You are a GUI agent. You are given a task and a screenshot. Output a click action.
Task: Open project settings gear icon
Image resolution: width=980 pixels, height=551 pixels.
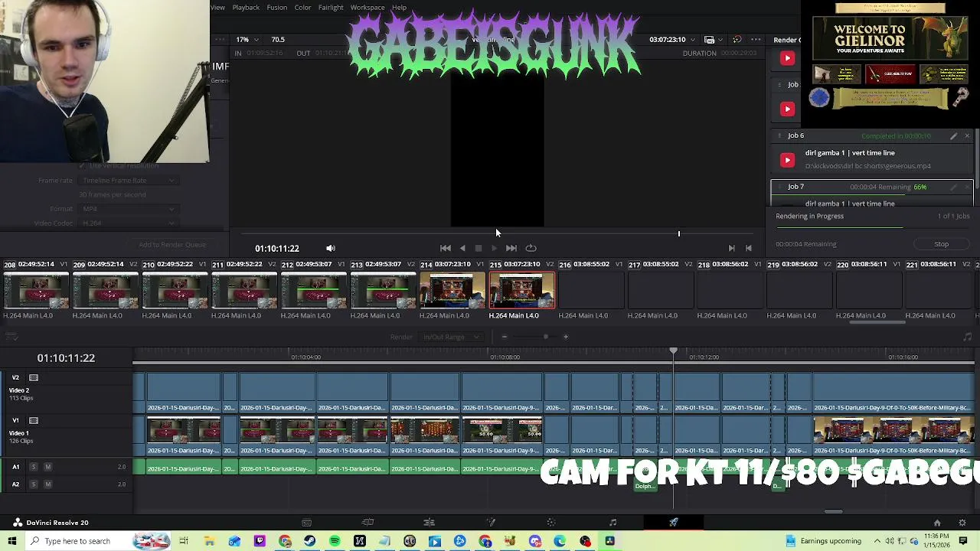(x=962, y=523)
